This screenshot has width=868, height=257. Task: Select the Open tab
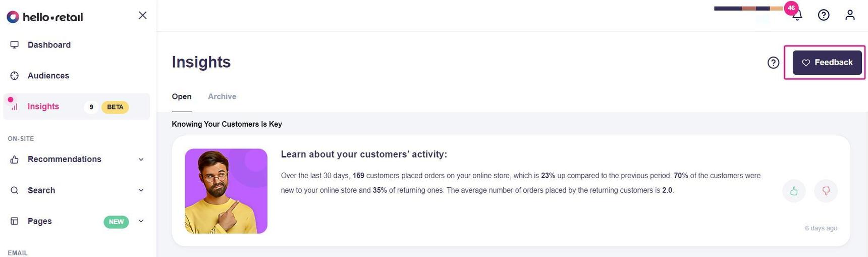[182, 96]
